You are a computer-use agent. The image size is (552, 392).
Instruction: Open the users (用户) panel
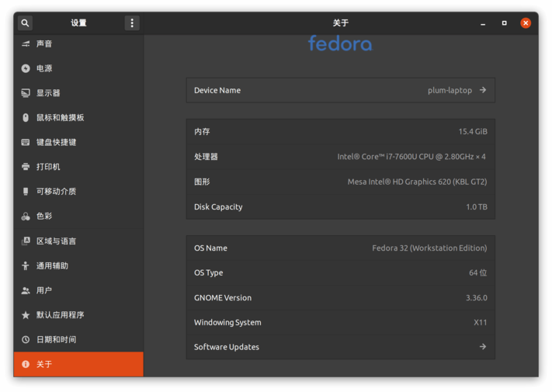(x=44, y=290)
